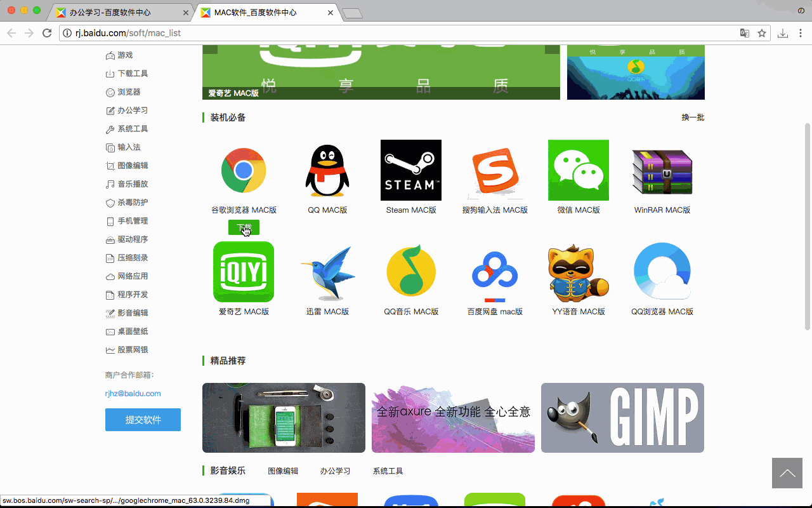Click the translate page icon

[x=745, y=33]
